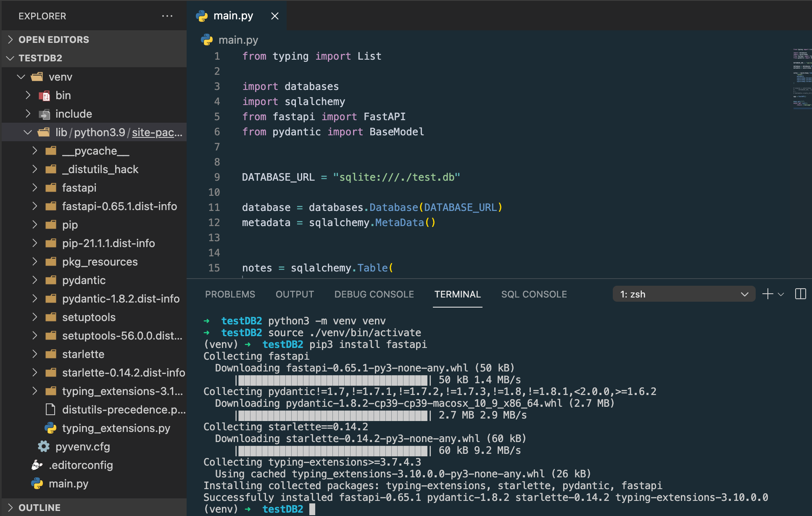Split the terminal using the split panel icon

(x=801, y=294)
